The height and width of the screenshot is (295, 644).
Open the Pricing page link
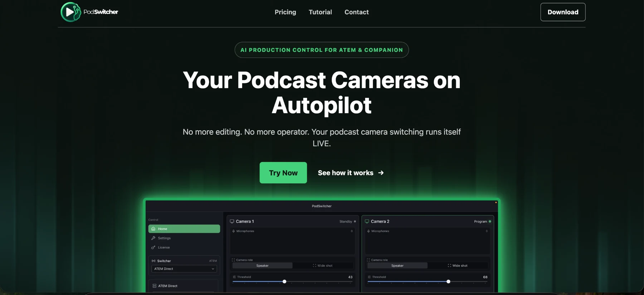[x=285, y=12]
